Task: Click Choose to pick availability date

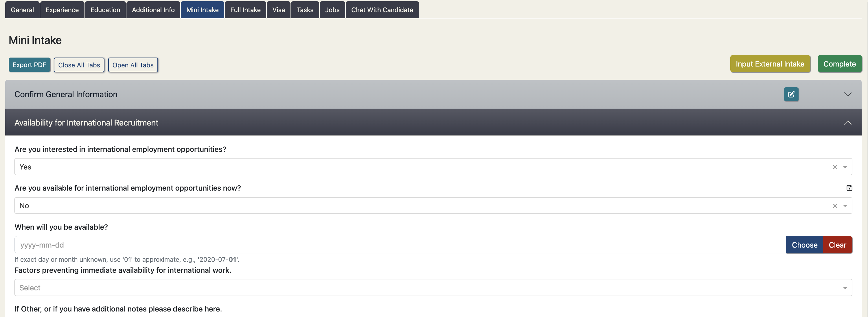Action: pos(804,245)
